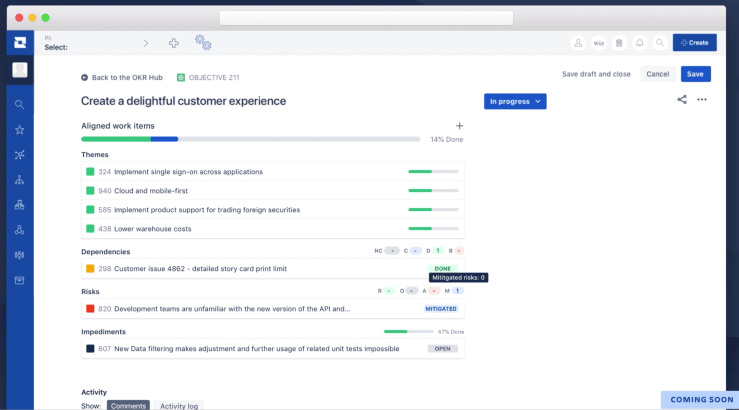The image size is (739, 410).
Task: Click the share icon beside the status
Action: tap(682, 100)
